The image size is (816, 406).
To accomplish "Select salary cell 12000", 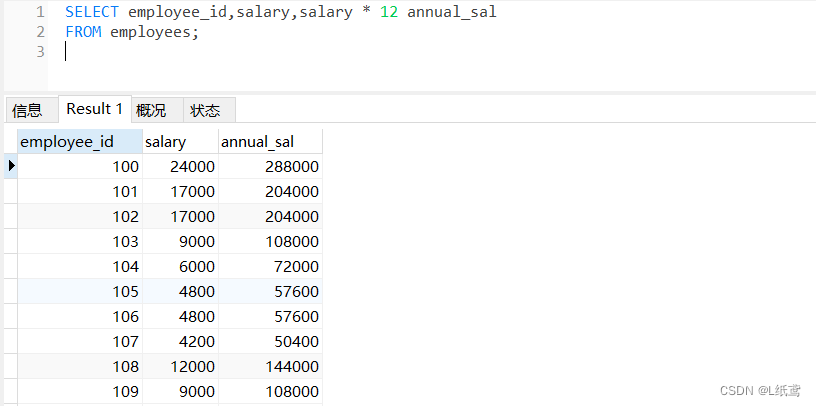I will (180, 366).
